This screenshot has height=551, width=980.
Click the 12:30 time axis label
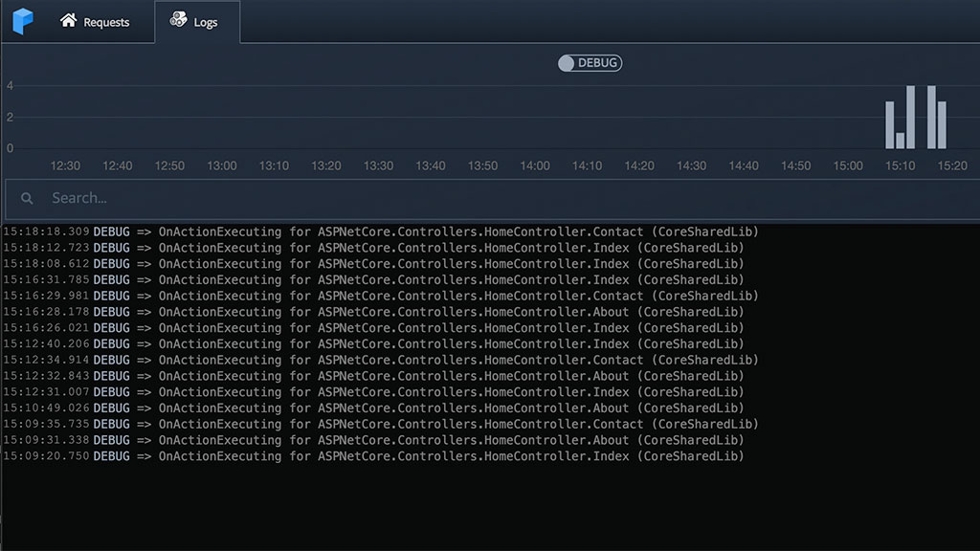(65, 166)
